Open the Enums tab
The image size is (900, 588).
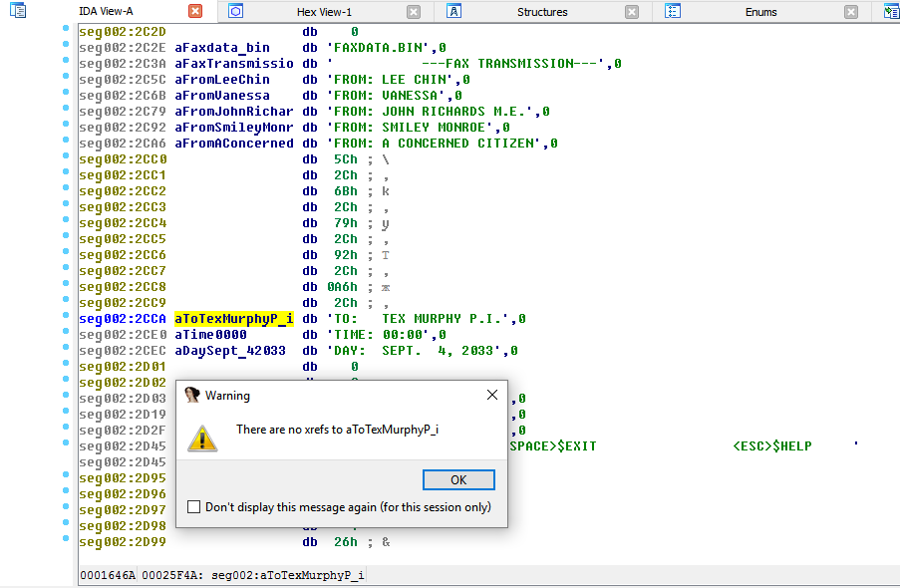760,12
